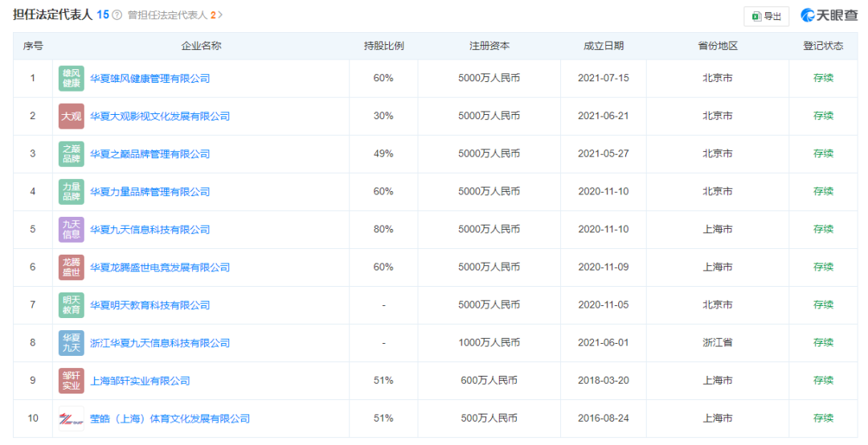Image resolution: width=868 pixels, height=445 pixels.
Task: Click the 80% shareholding cell
Action: point(383,229)
